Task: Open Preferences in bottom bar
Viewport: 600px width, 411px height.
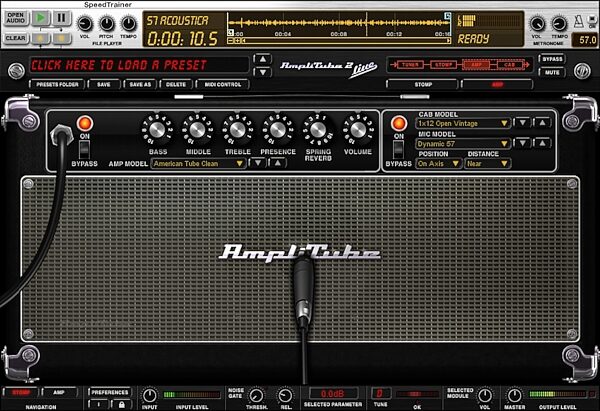Action: click(x=109, y=392)
